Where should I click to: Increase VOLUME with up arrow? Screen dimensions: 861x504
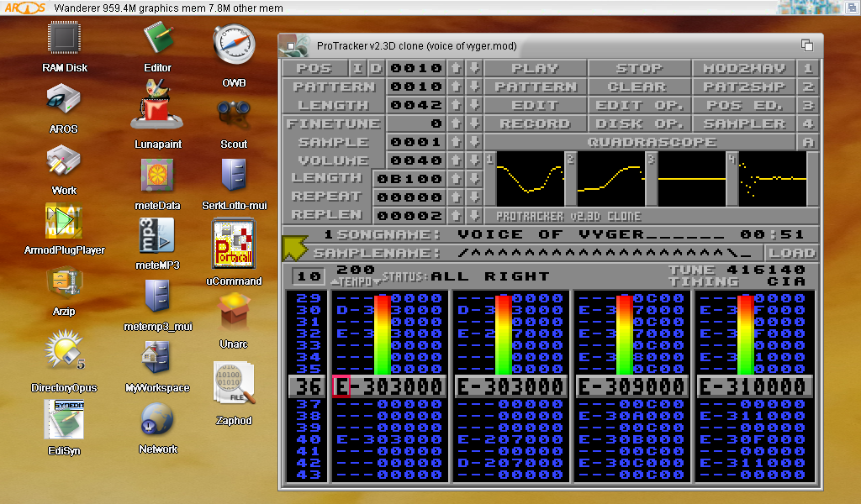(456, 160)
